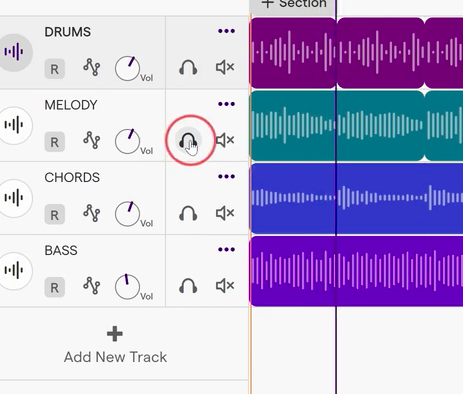Open the MELODY track instrument icon

tap(14, 125)
